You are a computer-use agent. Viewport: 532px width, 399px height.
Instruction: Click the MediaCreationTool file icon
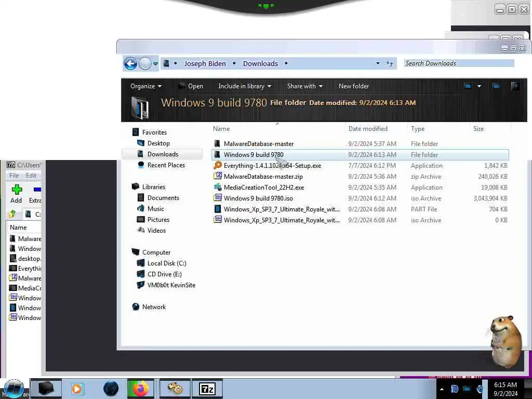pyautogui.click(x=218, y=187)
